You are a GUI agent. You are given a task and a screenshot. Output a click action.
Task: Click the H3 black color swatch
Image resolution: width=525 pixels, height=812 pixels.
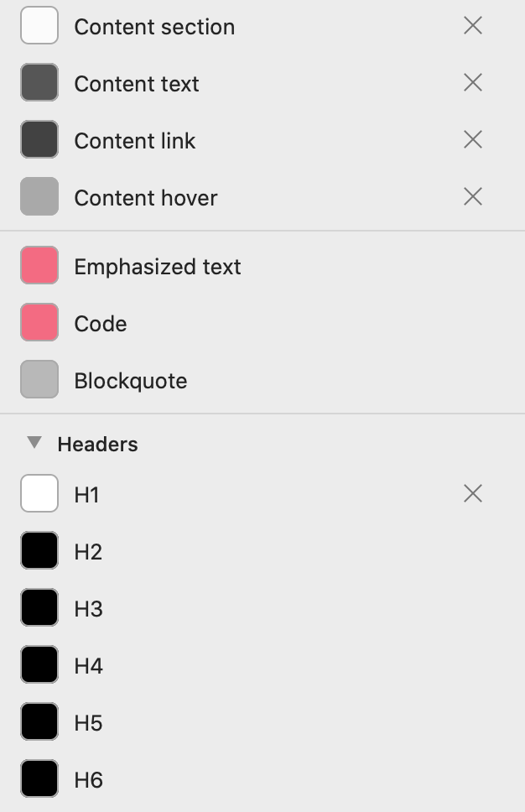tap(39, 608)
